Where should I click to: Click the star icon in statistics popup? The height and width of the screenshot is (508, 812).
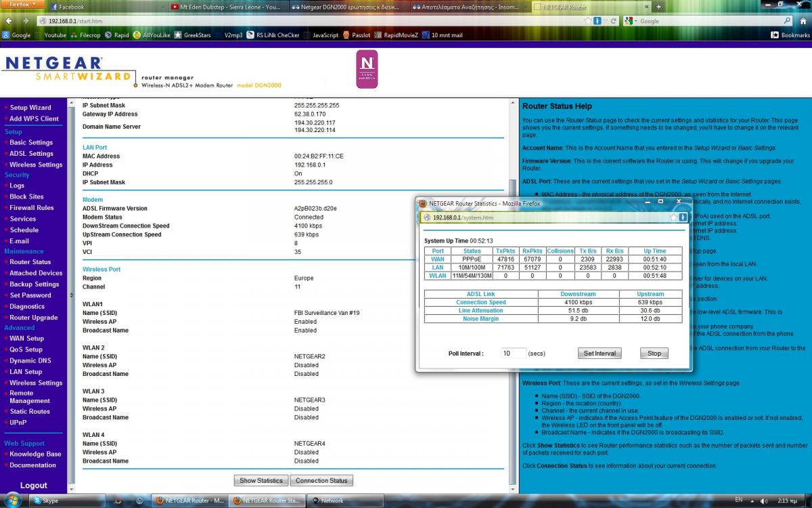[673, 217]
